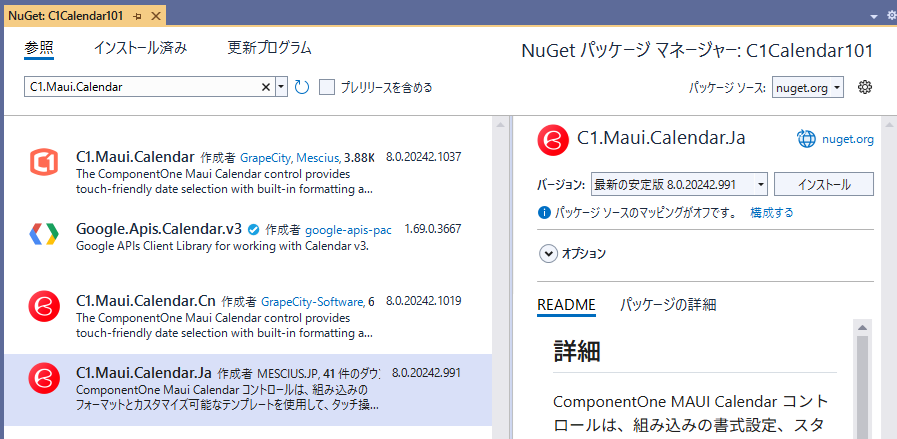The height and width of the screenshot is (439, 897).
Task: Click the globe icon beside nuget.org
Action: point(807,139)
